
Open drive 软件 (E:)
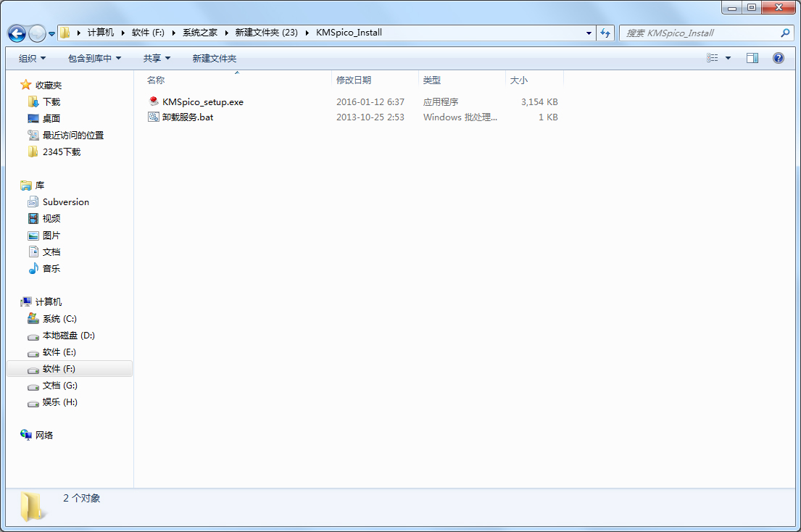tap(59, 352)
